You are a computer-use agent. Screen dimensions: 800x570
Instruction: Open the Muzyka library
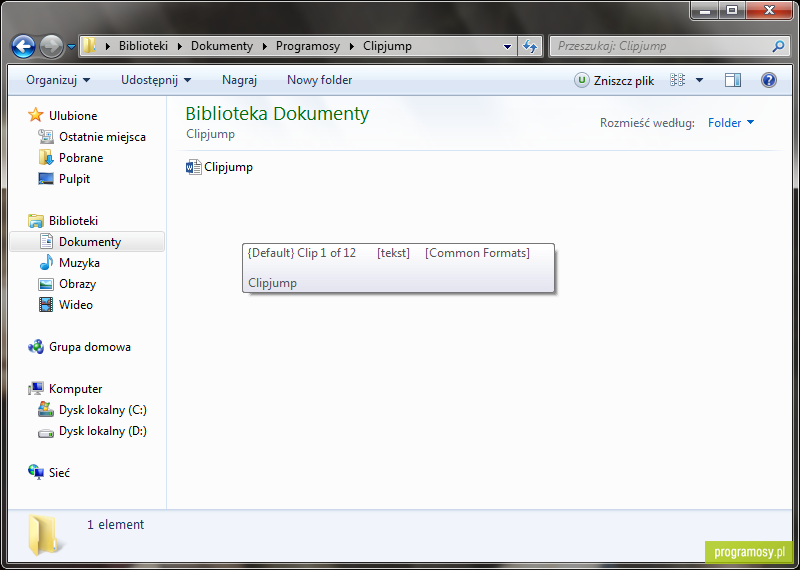69,263
